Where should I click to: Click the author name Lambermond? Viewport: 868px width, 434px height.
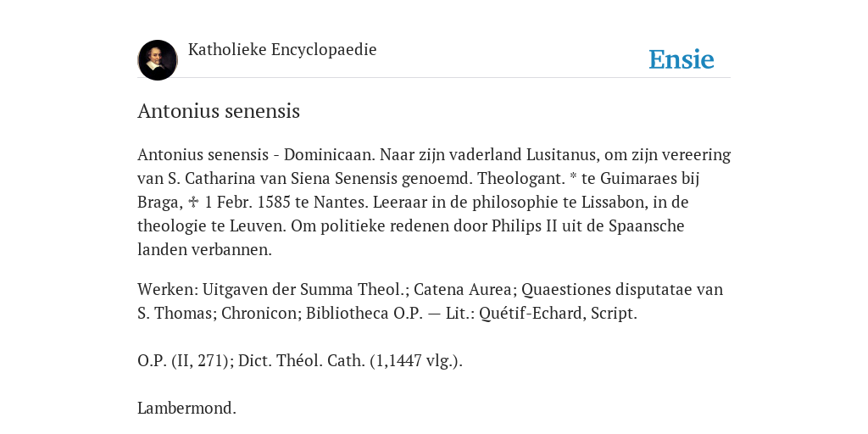point(186,409)
